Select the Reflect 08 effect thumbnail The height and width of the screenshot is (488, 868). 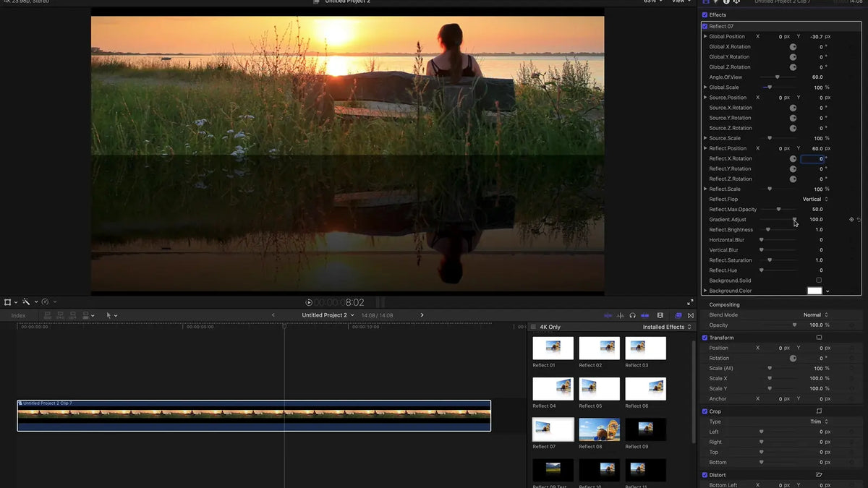pyautogui.click(x=600, y=429)
